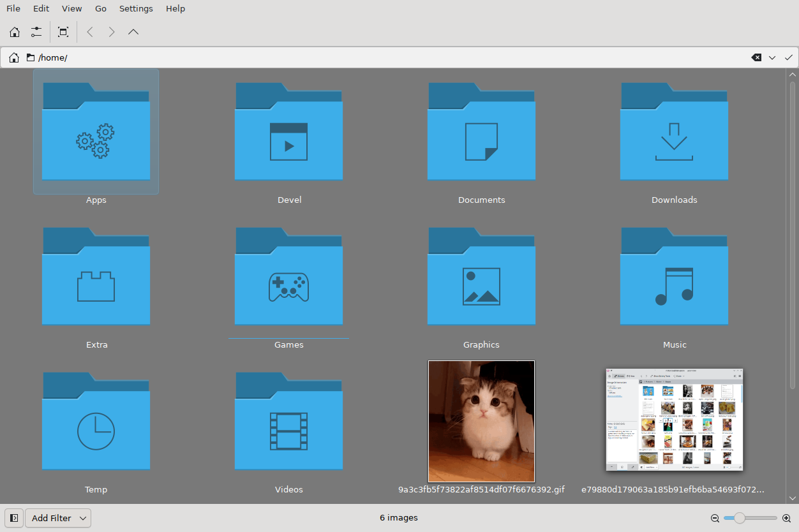Go back with the left arrow
This screenshot has height=532, width=799.
[90, 32]
